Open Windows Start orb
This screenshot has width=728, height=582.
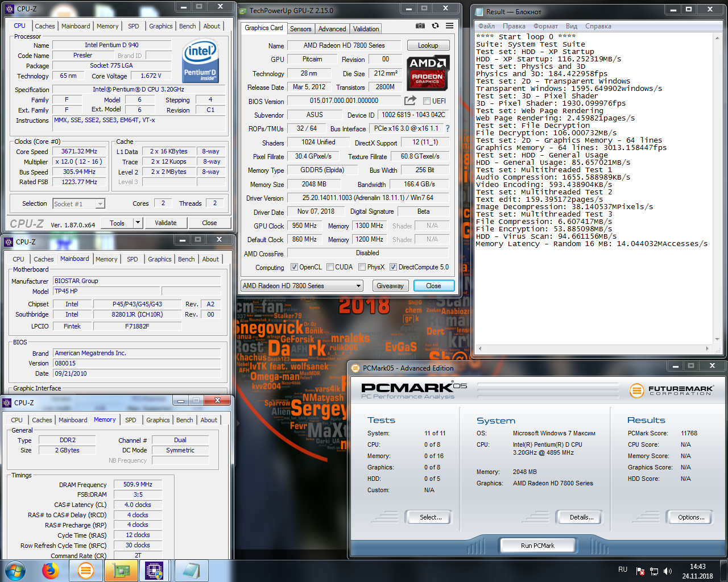[x=15, y=571]
